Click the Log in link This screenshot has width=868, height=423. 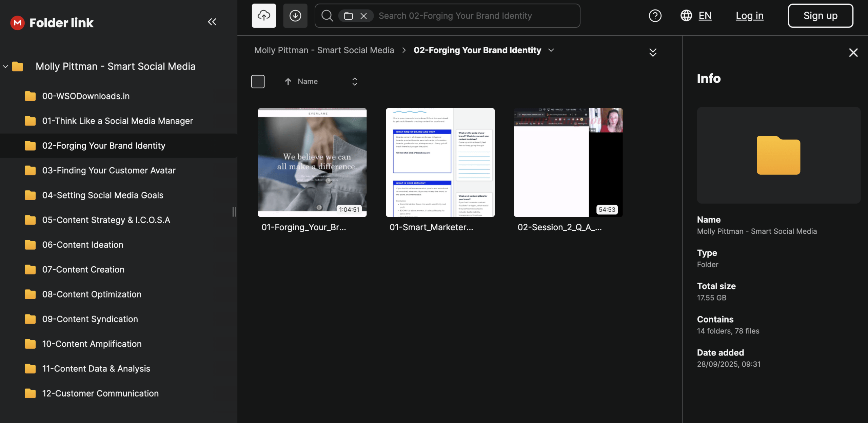[749, 16]
